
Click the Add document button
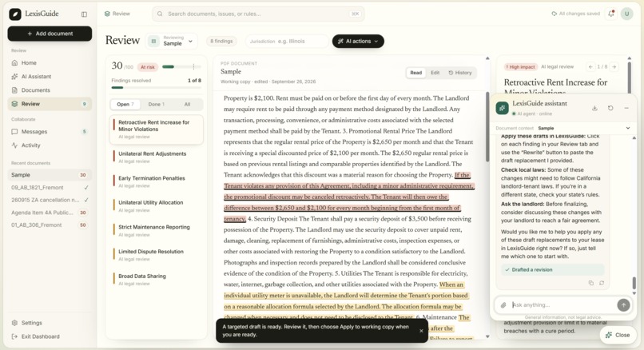[x=50, y=34]
